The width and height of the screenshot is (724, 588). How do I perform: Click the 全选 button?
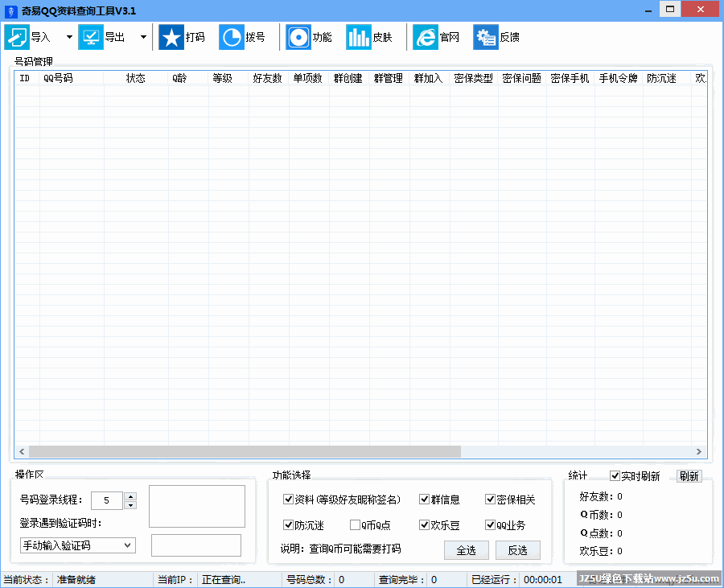(467, 550)
